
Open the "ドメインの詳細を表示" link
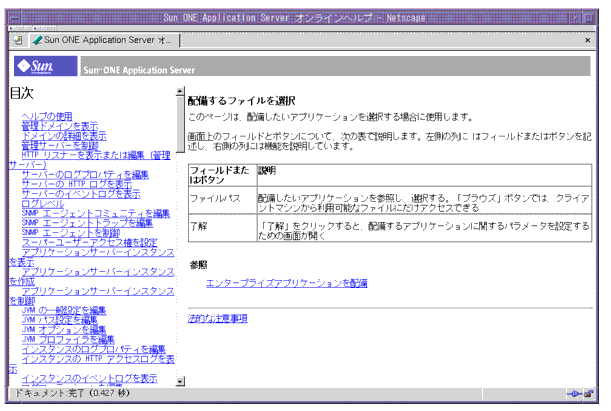point(64,136)
